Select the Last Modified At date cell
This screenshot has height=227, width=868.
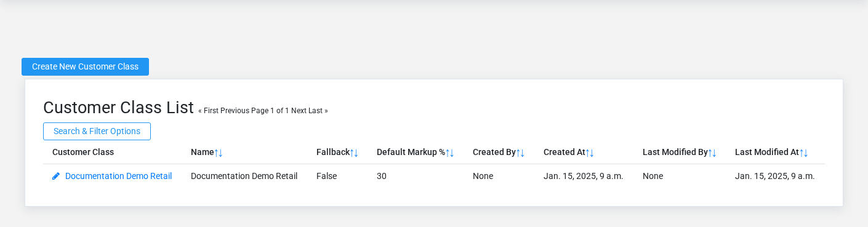pos(775,176)
